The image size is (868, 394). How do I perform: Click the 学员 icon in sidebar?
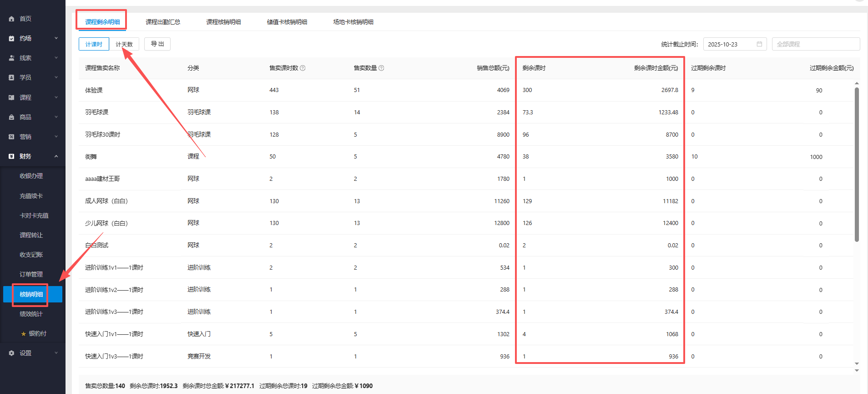click(x=11, y=77)
